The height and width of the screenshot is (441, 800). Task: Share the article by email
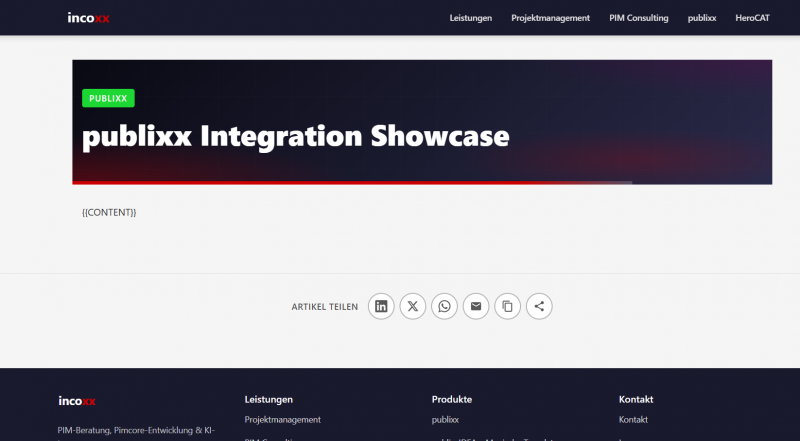coord(476,306)
